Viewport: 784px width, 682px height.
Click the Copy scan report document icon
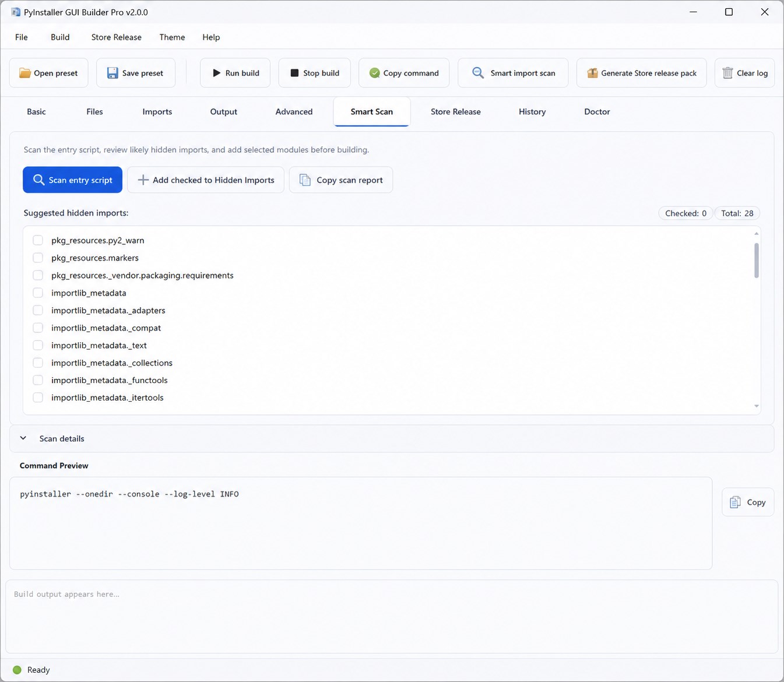pos(305,180)
